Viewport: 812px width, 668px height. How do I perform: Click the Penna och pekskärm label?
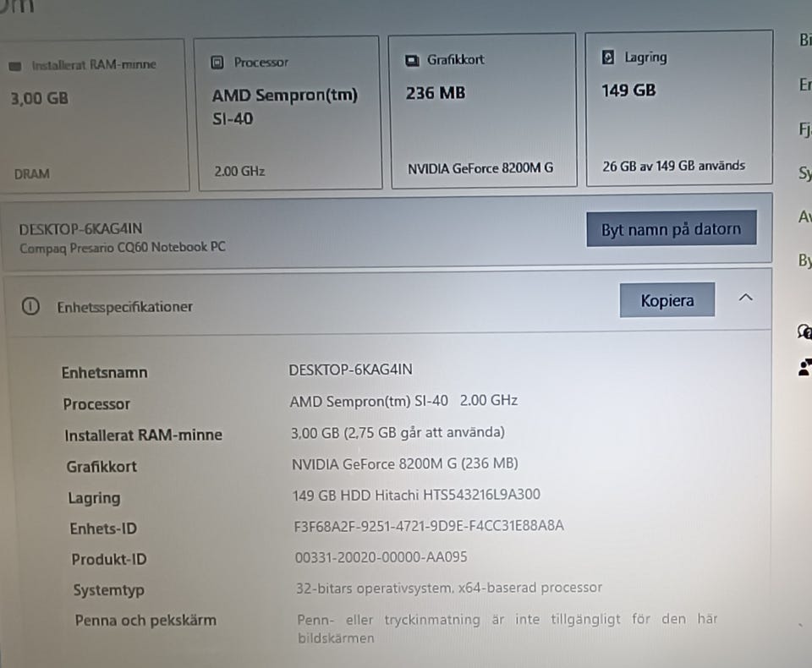pyautogui.click(x=145, y=621)
